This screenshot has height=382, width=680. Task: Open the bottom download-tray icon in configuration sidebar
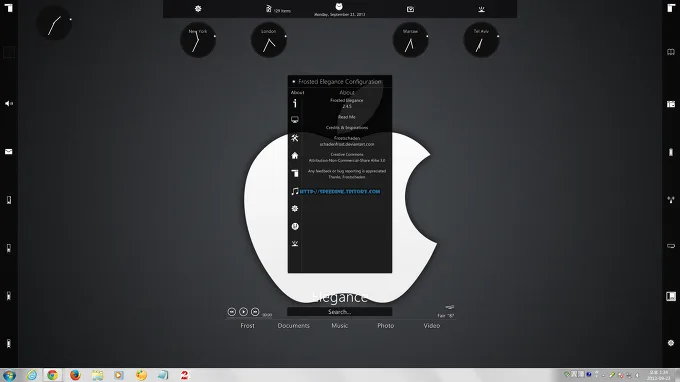tap(295, 243)
